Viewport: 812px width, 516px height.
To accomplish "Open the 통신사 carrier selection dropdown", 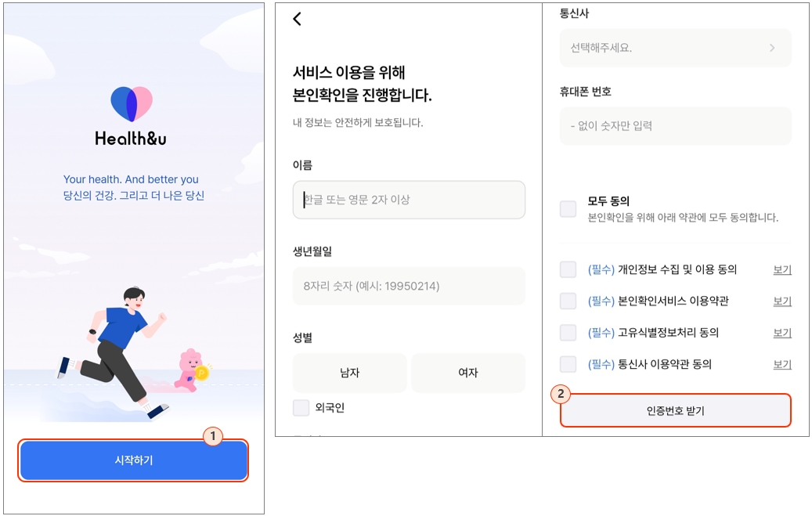I will click(674, 48).
